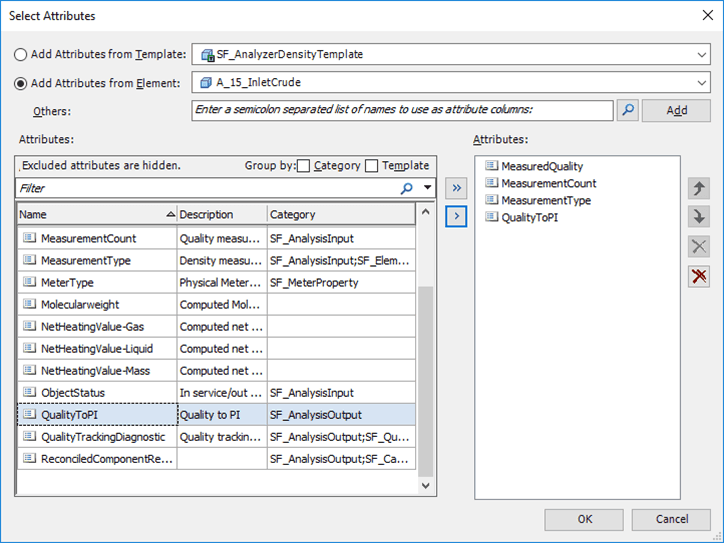The width and height of the screenshot is (724, 543).
Task: Click the add all attributes double-arrow button
Action: [x=456, y=188]
